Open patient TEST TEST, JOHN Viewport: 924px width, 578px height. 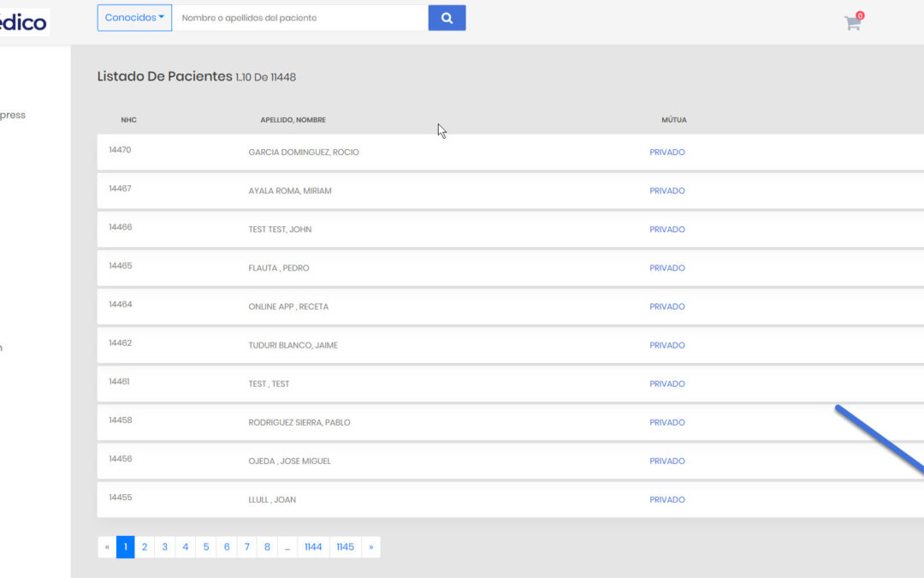pos(280,229)
